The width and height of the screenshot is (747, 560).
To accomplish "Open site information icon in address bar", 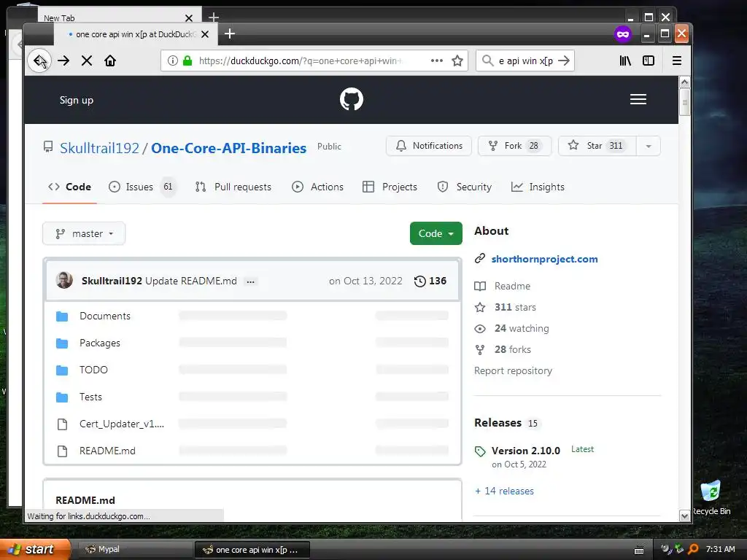I will tap(172, 61).
